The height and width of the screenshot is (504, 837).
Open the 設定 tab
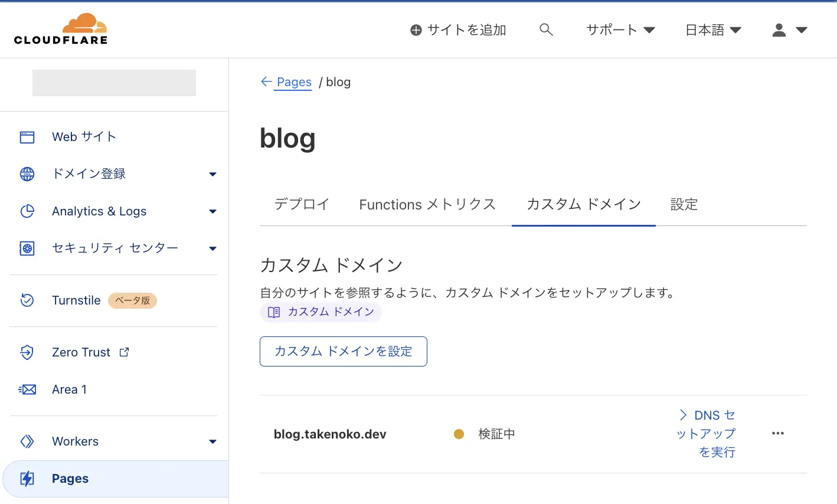684,204
